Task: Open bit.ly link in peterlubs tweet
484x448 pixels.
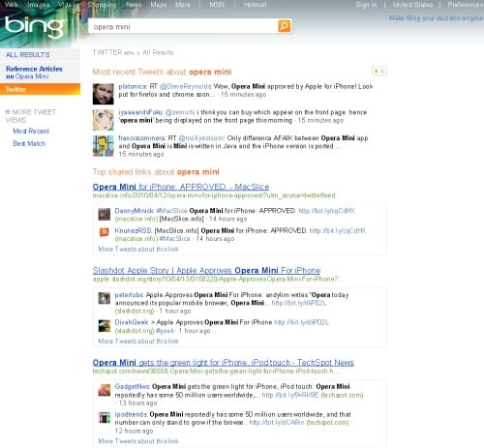Action: coord(299,303)
